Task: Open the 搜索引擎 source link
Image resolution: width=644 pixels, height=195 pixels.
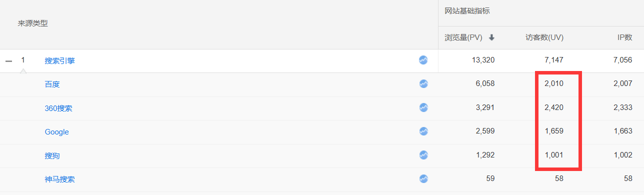Action: point(59,60)
